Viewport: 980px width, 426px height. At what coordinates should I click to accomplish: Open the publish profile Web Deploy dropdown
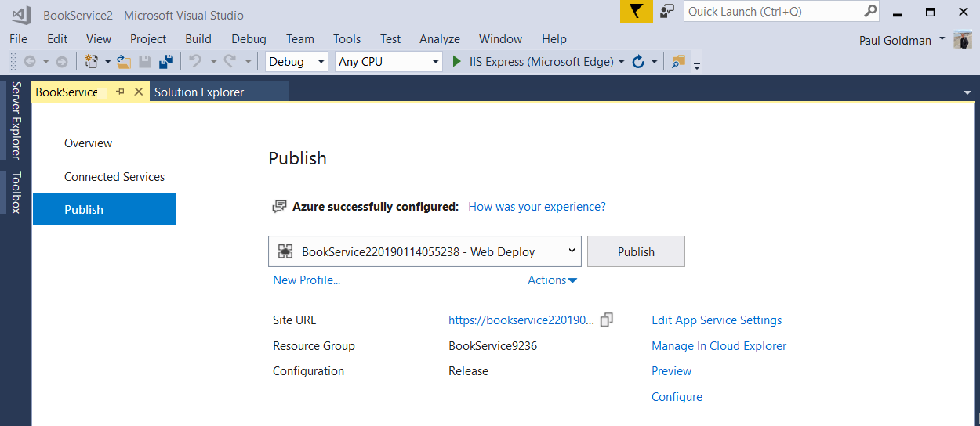pos(424,251)
